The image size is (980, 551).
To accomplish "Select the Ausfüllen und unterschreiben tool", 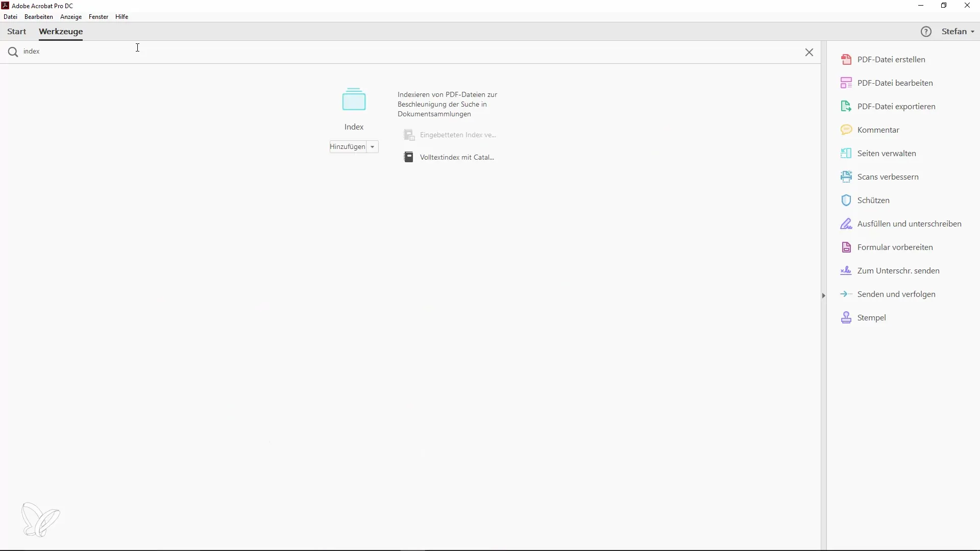I will [x=910, y=223].
